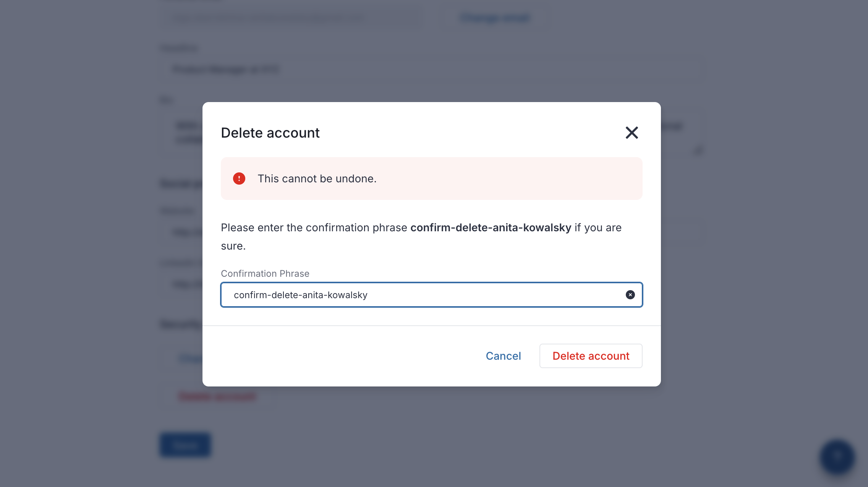
Task: Click the blurred Product Manager headline field
Action: click(432, 69)
